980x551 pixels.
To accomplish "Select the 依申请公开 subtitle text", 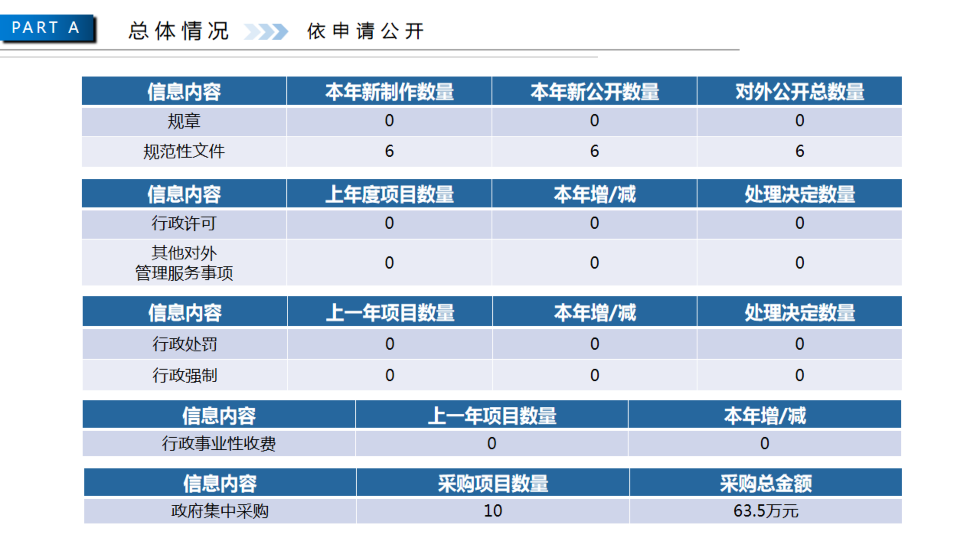I will (x=366, y=31).
